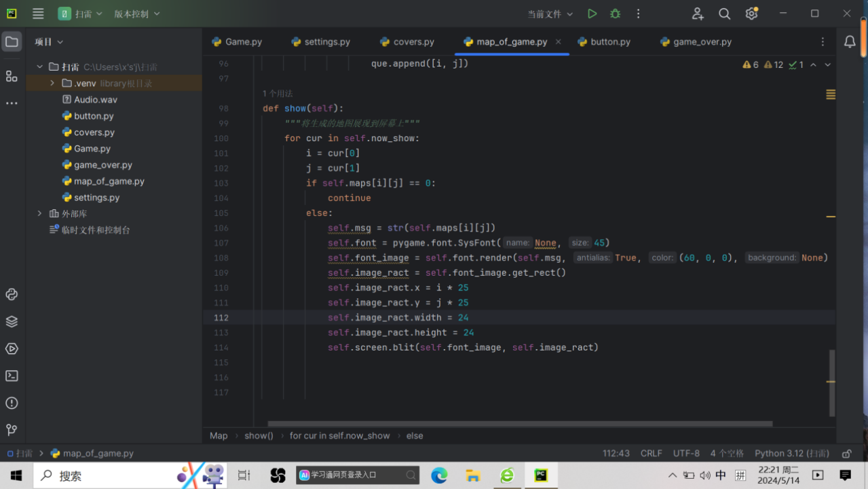Open the Problems tool window
This screenshot has height=489, width=868.
(x=12, y=403)
